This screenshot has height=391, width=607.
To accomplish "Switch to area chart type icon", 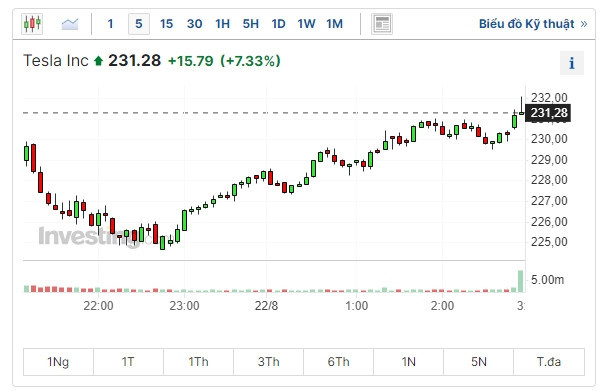I will [70, 24].
